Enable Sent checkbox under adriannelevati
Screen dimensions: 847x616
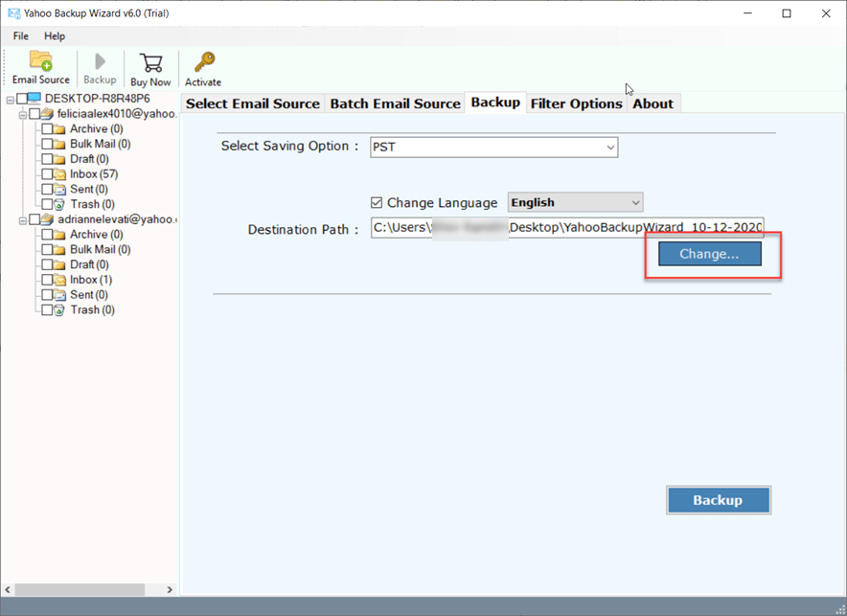(47, 295)
